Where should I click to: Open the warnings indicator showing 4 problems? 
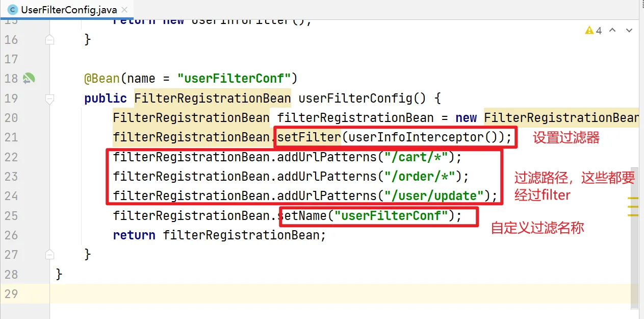pyautogui.click(x=594, y=31)
